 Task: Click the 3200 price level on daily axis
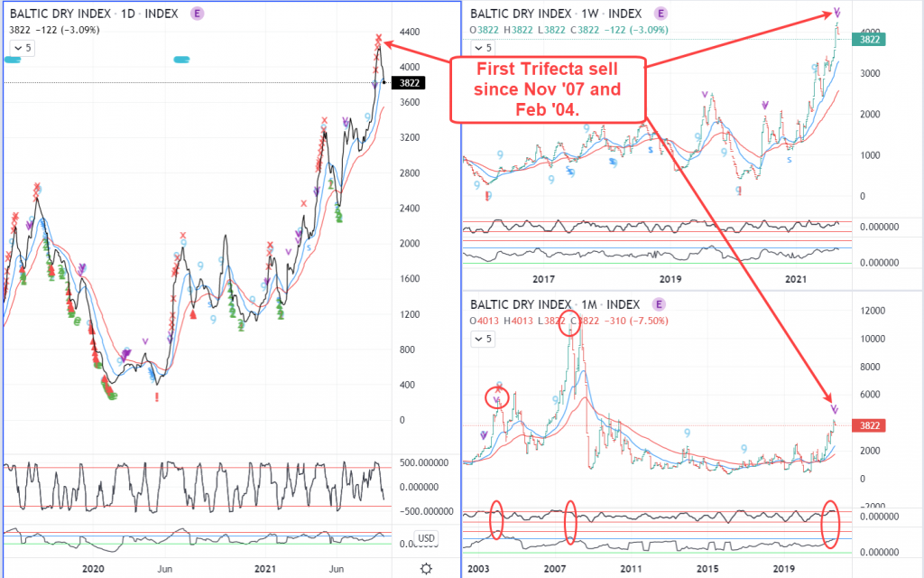[410, 137]
